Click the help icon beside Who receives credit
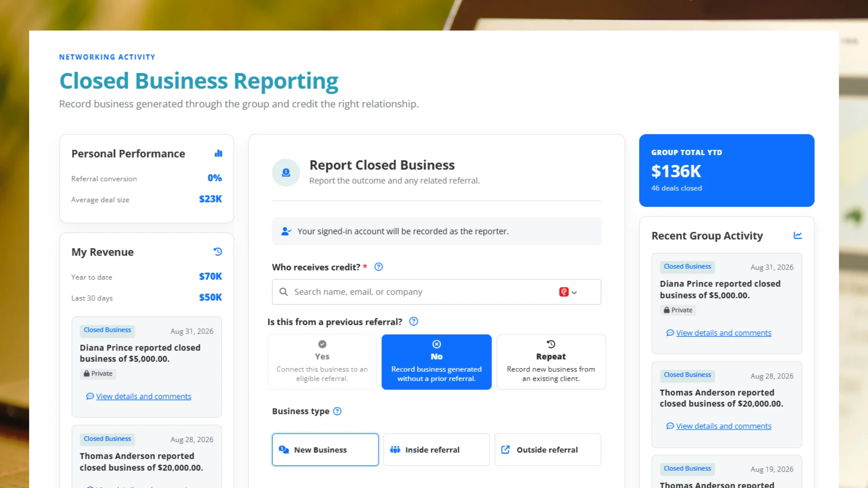This screenshot has width=868, height=488. pos(378,267)
